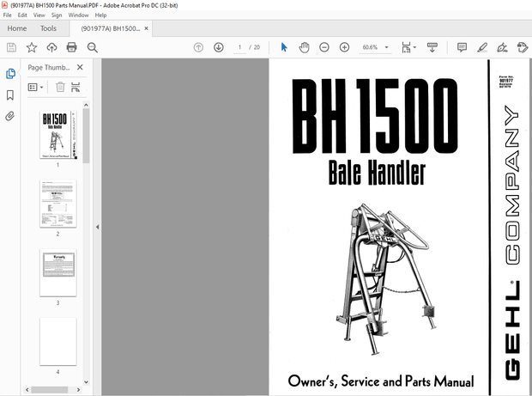Screen dimensions: 532x396
Task: Select the Highlight text pen
Action: click(482, 47)
